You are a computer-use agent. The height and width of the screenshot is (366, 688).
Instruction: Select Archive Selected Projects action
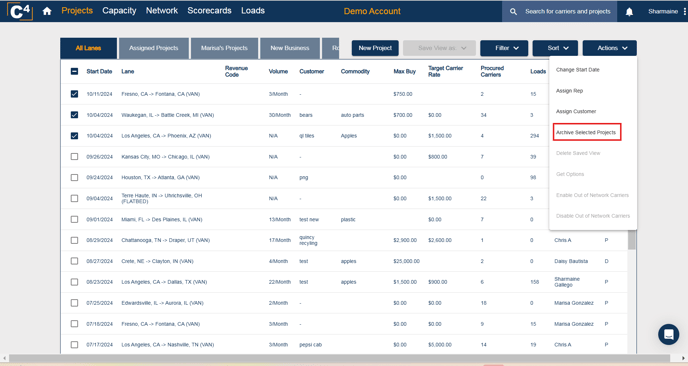coord(586,132)
